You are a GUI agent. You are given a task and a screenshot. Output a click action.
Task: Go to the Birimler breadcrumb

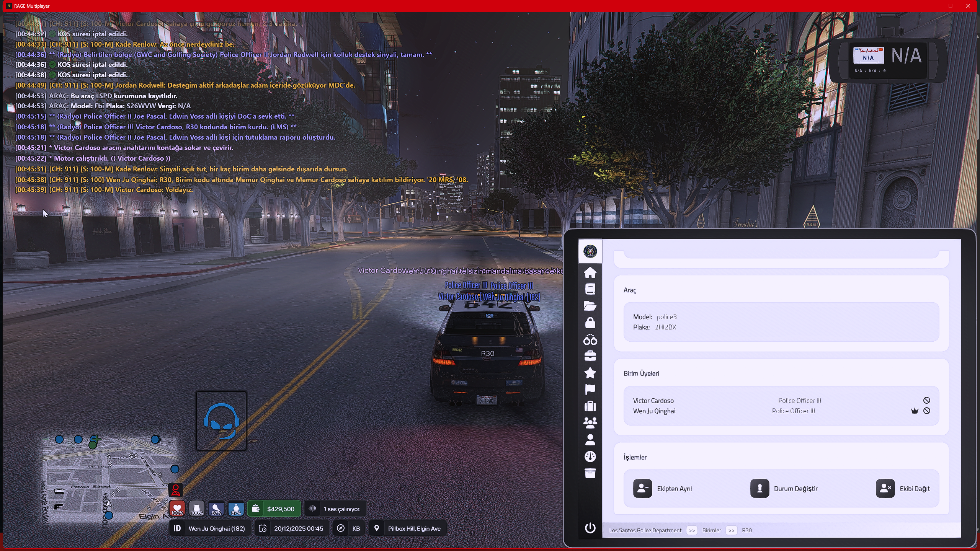click(712, 530)
